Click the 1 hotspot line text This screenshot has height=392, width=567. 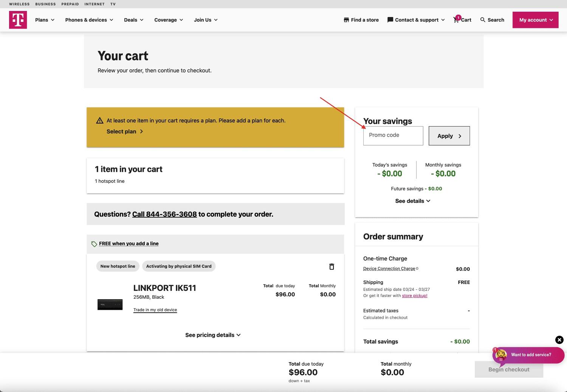[x=110, y=181]
